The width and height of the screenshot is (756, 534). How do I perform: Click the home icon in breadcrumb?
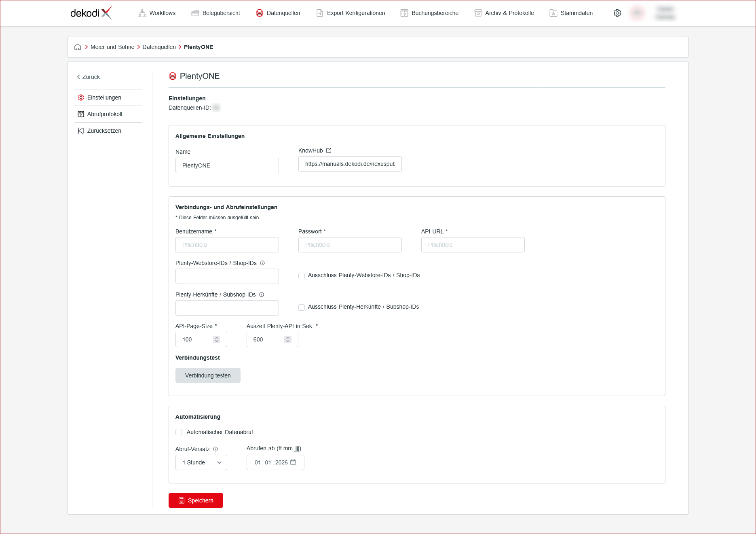point(78,47)
